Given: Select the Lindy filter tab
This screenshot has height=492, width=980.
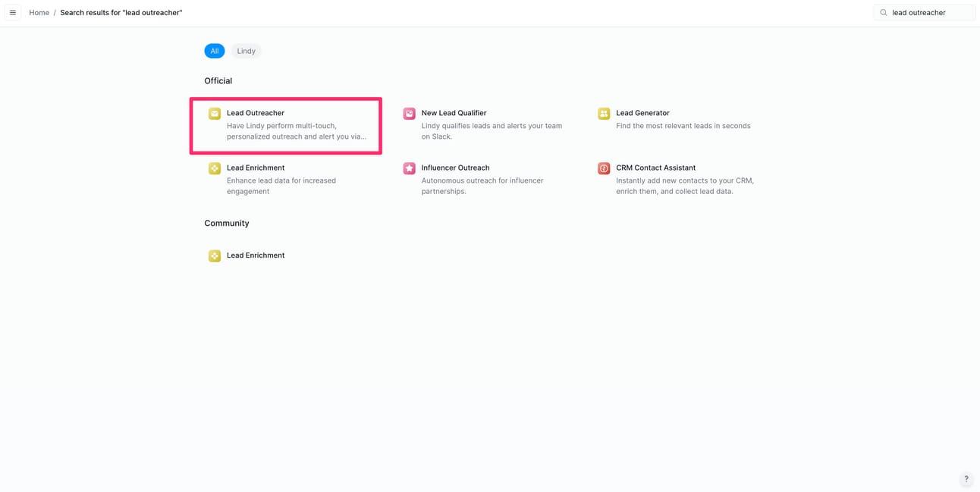Looking at the screenshot, I should pyautogui.click(x=246, y=51).
